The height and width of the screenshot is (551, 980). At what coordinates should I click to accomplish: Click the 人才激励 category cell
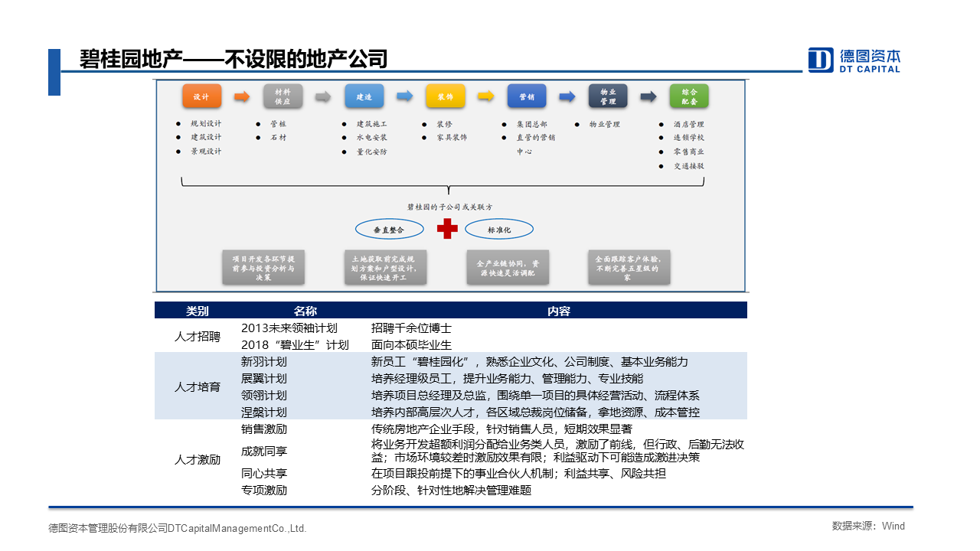click(x=197, y=459)
